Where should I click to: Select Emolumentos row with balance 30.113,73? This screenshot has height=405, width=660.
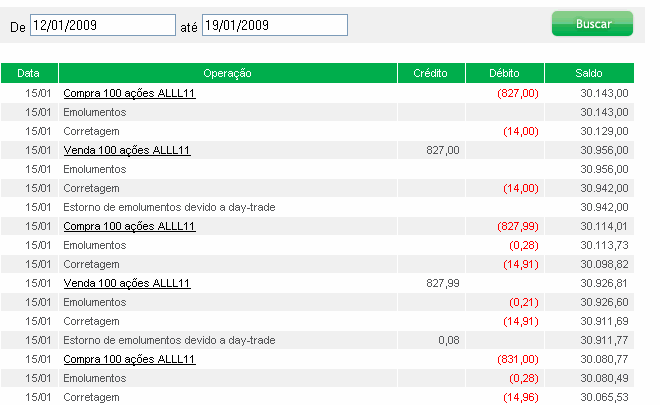(317, 245)
